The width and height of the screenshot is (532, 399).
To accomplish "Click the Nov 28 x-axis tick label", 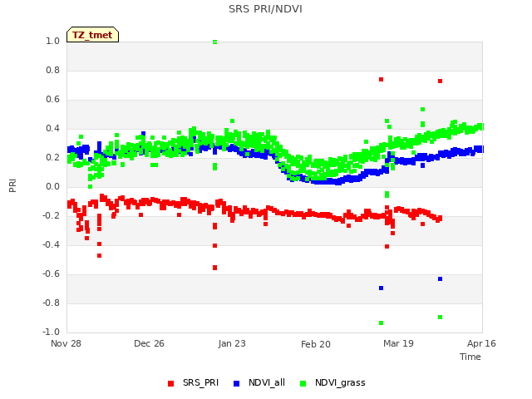I will 66,343.
